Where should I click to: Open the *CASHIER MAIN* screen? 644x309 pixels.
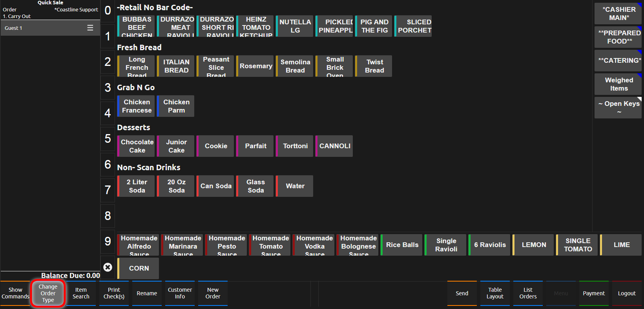[x=618, y=13]
